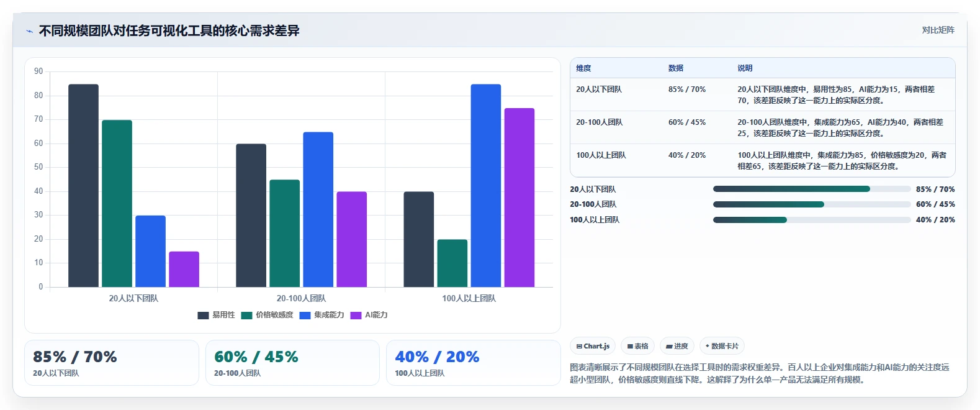Open the 85% / 70% stat card

coord(112,363)
